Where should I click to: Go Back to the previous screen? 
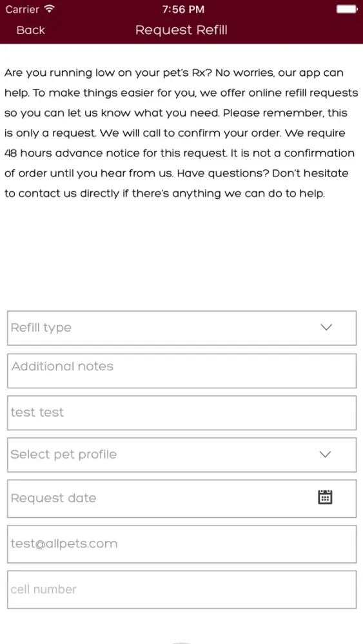coord(31,30)
